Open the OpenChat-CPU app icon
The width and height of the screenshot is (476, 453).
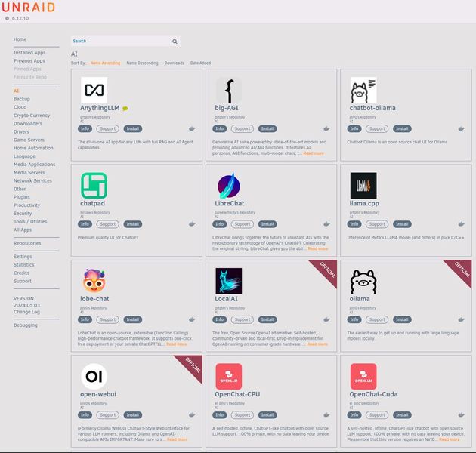click(229, 376)
